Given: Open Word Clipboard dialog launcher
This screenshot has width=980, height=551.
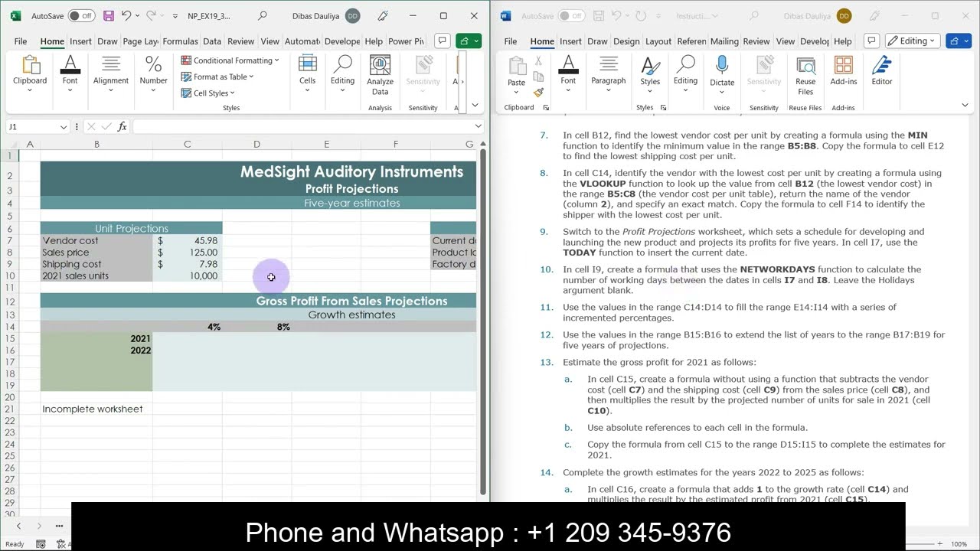Looking at the screenshot, I should pos(546,108).
